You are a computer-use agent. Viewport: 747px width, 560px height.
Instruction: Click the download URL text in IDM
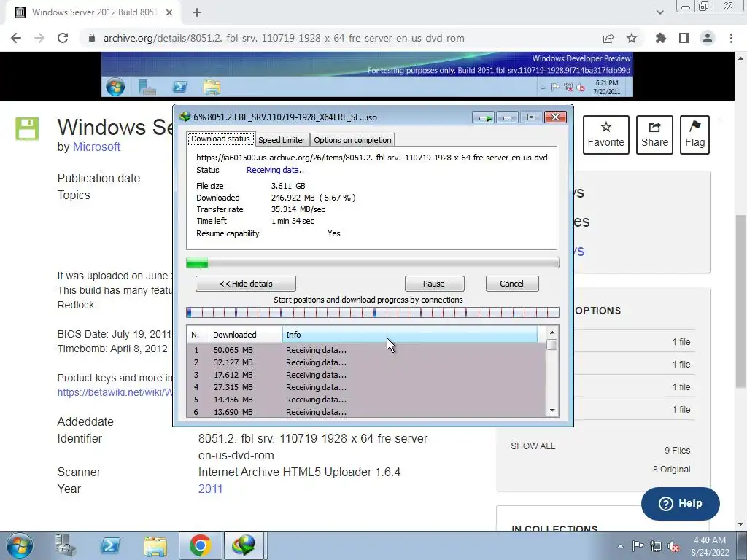[372, 157]
